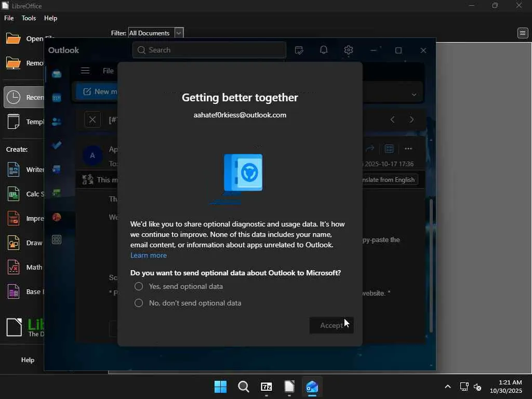532x399 pixels.
Task: Open the Learn more link
Action: [148, 255]
